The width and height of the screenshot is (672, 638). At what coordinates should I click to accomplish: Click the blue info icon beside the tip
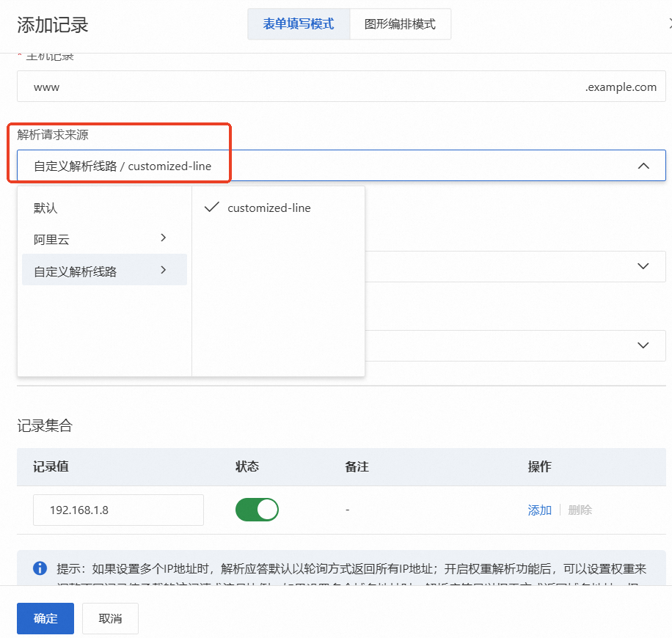(x=40, y=568)
